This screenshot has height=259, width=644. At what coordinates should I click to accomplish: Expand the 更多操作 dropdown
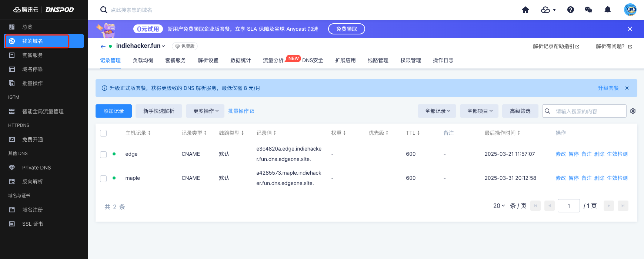tap(206, 111)
